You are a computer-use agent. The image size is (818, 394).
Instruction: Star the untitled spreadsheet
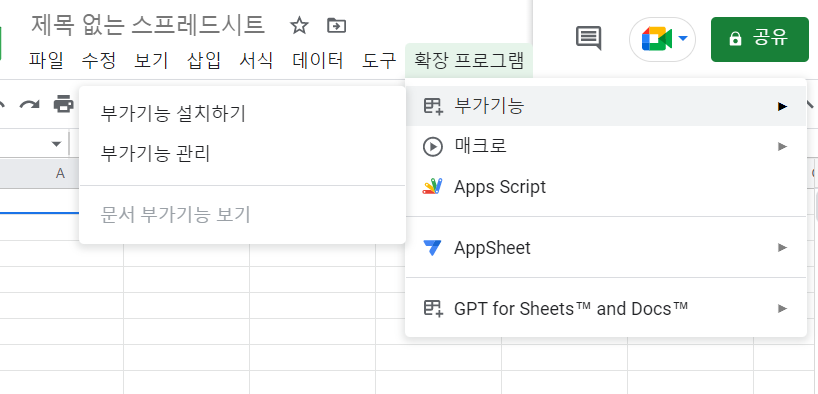(x=299, y=25)
